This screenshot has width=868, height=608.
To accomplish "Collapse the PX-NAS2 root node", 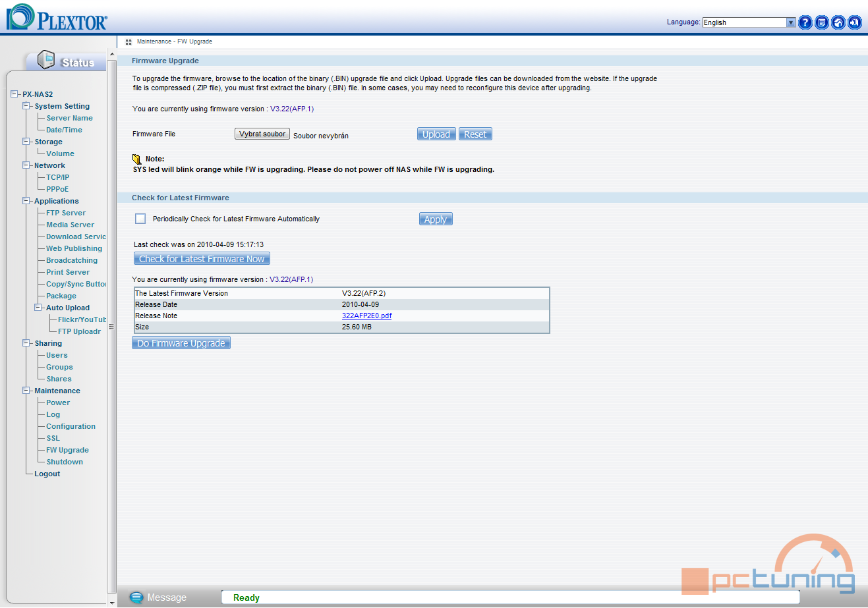I will (x=14, y=94).
